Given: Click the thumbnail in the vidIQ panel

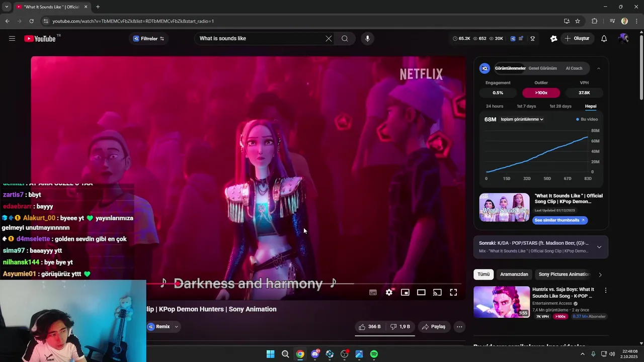Looking at the screenshot, I should coord(504,208).
